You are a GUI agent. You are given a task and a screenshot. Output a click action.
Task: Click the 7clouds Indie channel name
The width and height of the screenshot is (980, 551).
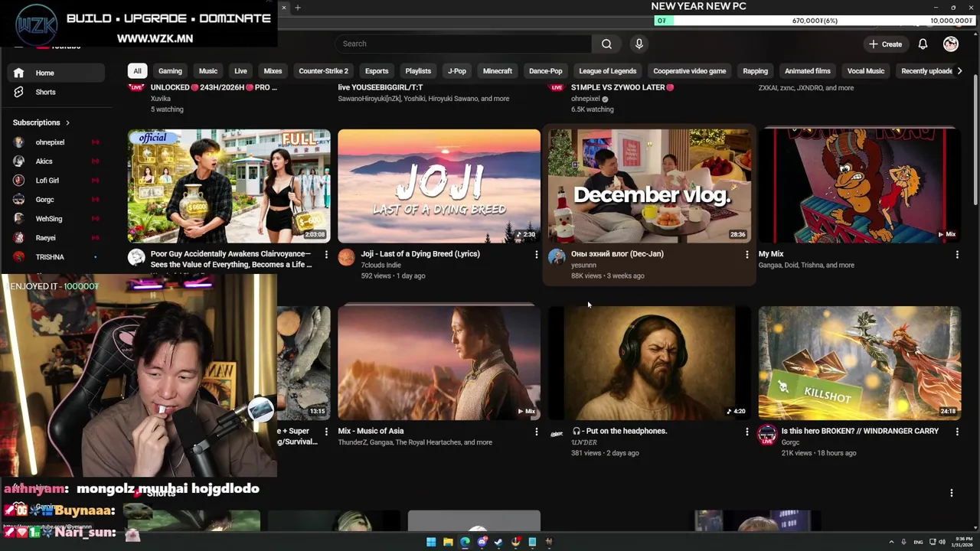(381, 265)
